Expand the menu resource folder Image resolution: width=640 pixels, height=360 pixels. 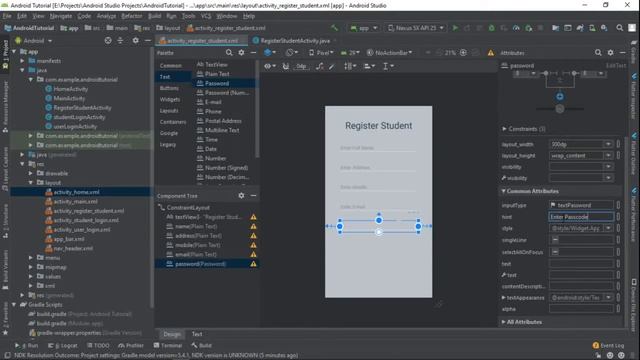(31, 258)
